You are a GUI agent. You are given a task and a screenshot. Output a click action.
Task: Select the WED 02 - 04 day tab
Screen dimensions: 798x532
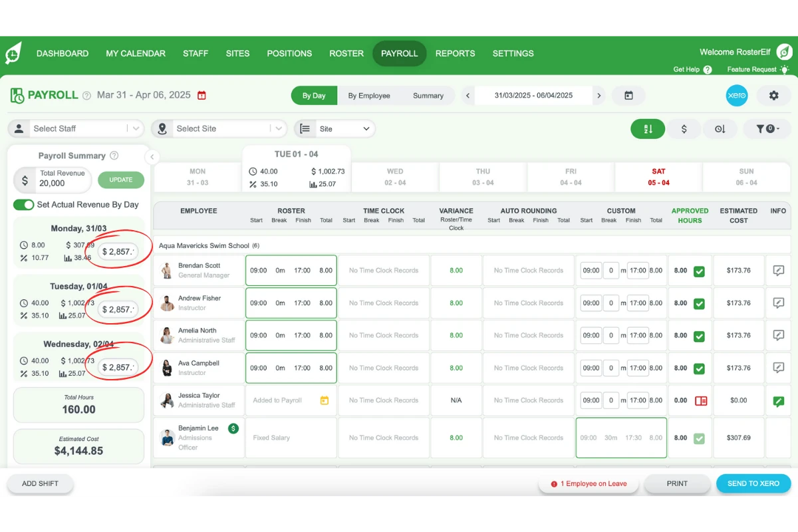point(395,177)
